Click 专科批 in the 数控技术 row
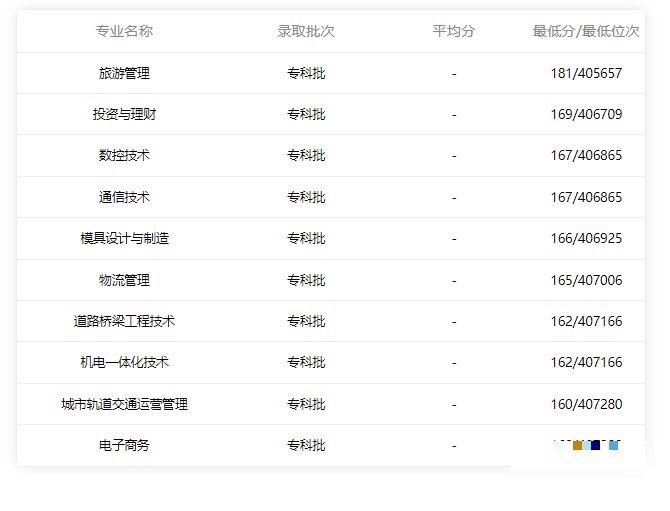 tap(306, 155)
